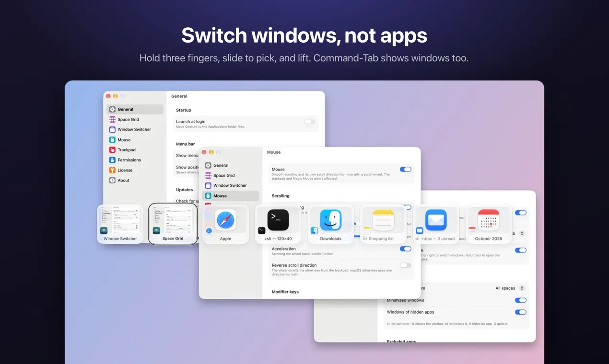Click the selected Mouse row in the Mouse window sidebar
This screenshot has width=609, height=364.
point(231,196)
